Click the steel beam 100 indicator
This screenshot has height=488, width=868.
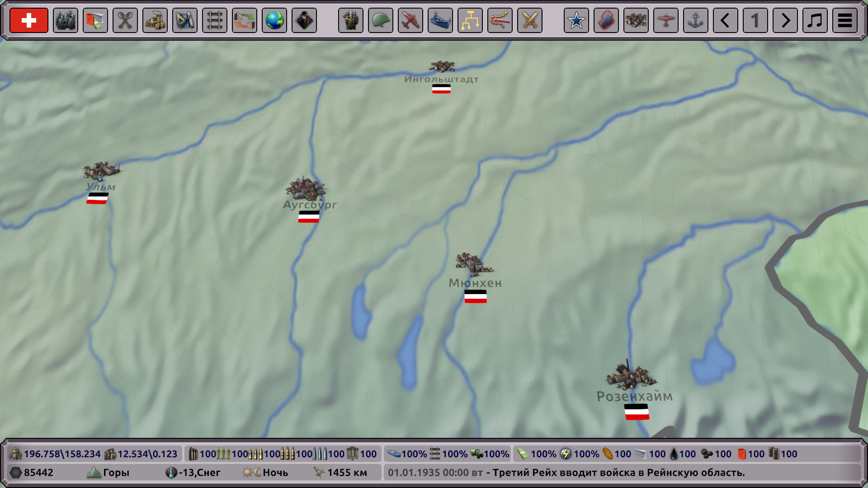click(651, 454)
